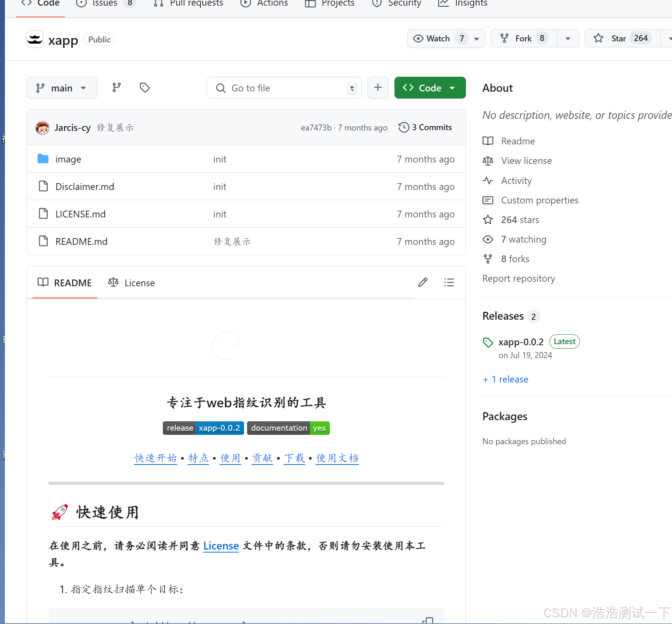View branches via the branch icon
Viewport: 672px width, 624px height.
(x=117, y=88)
